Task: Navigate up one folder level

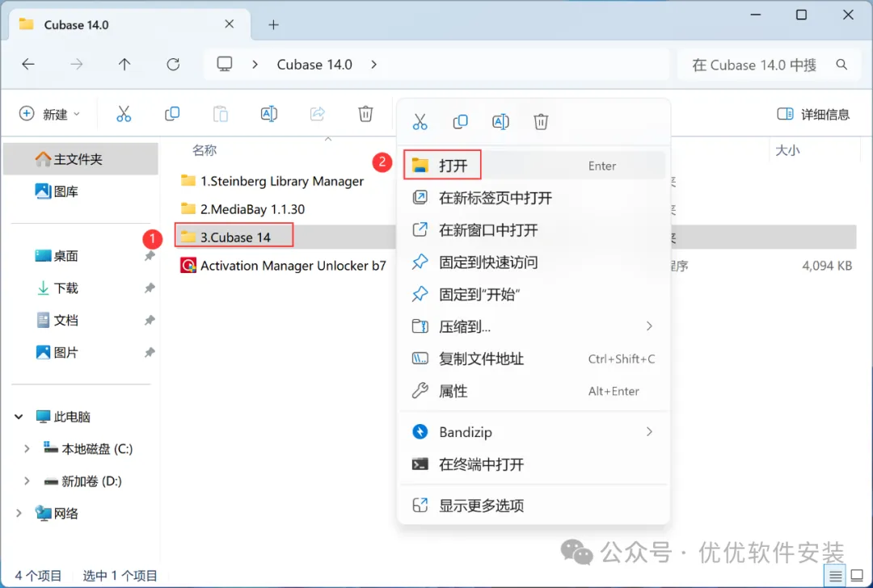Action: coord(124,65)
